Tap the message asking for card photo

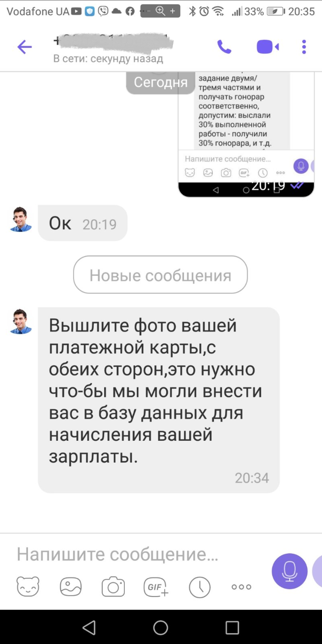(159, 400)
